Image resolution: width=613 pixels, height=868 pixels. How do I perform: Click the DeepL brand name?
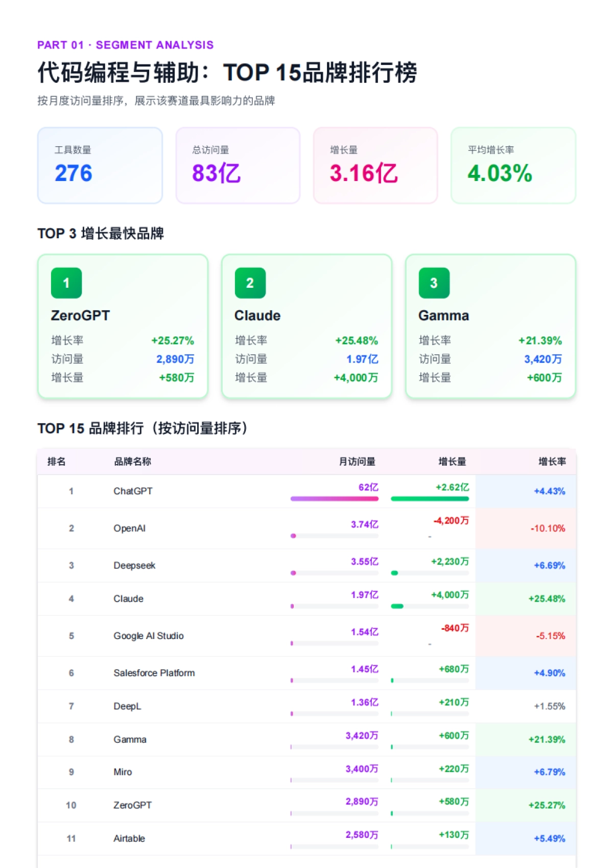point(127,706)
